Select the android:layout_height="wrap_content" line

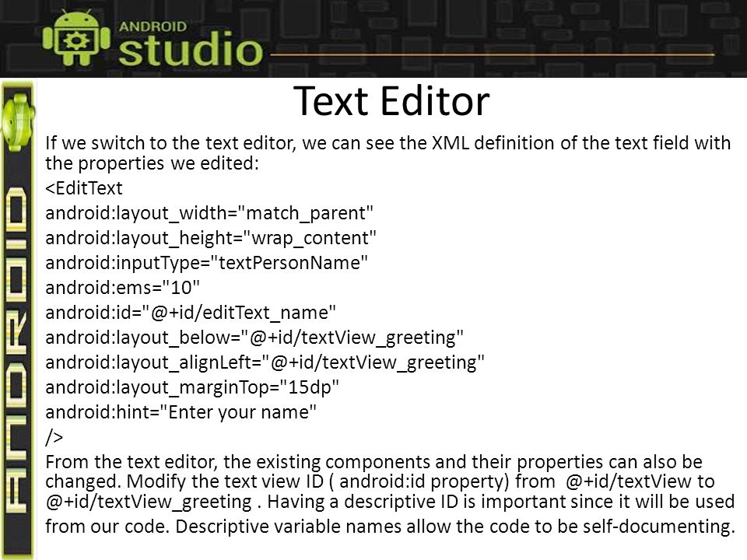click(211, 238)
